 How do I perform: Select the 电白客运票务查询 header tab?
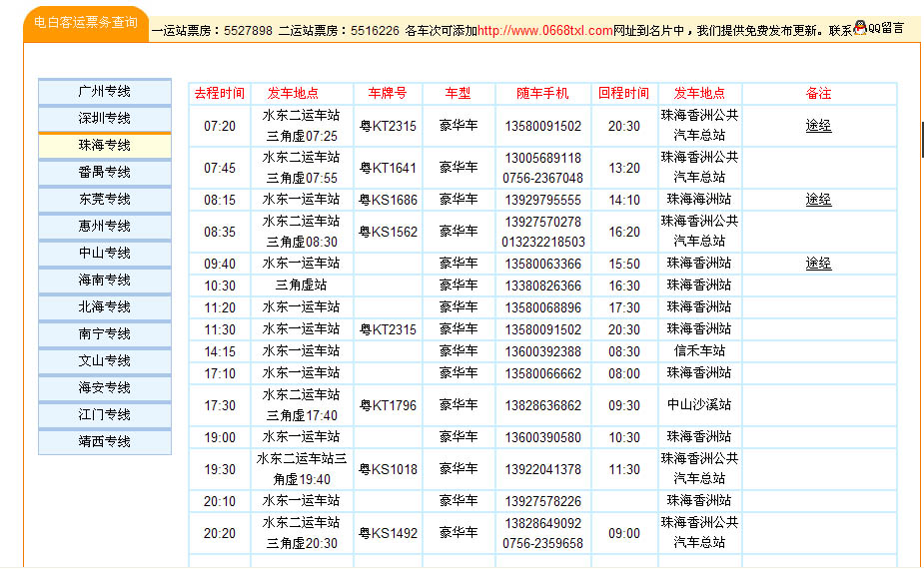85,22
